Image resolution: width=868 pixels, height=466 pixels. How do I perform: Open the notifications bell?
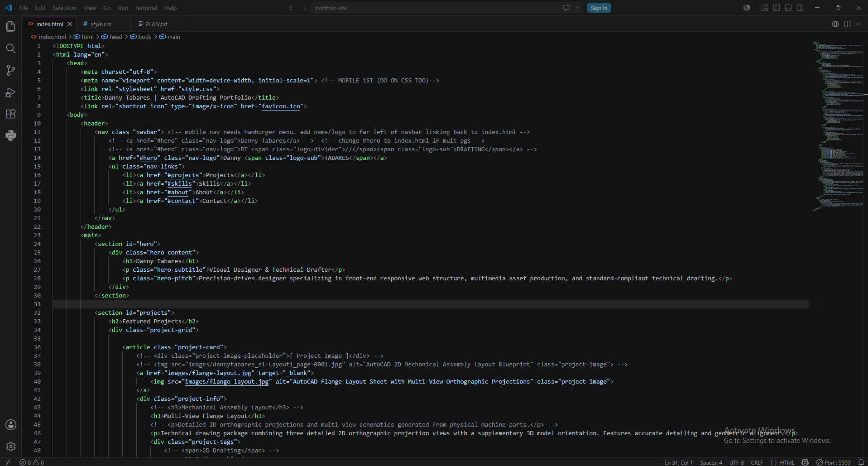(861, 462)
